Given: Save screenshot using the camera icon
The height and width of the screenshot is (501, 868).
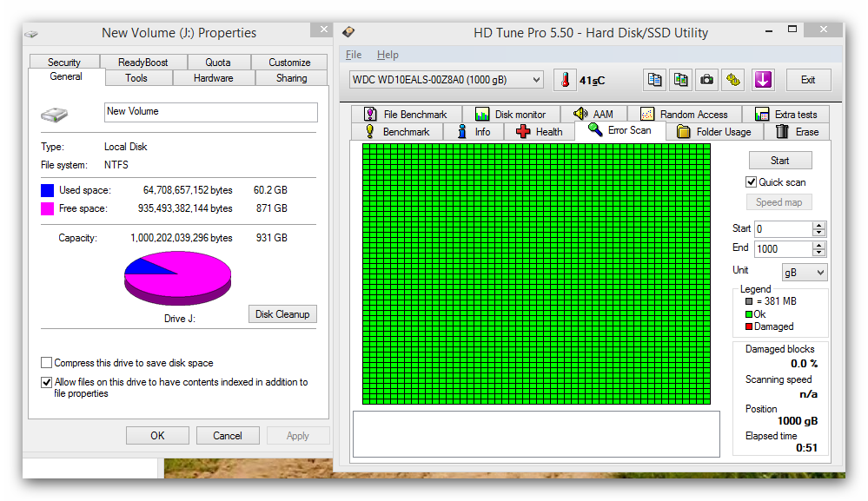Looking at the screenshot, I should click(706, 80).
